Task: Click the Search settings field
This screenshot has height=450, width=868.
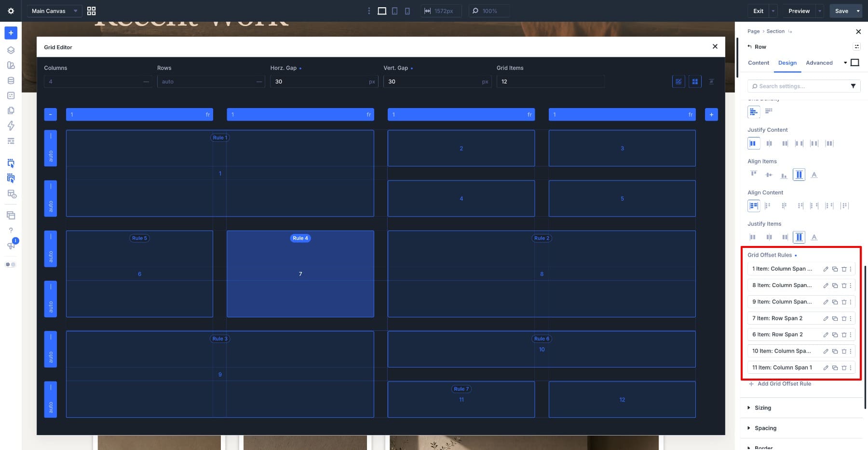Action: [x=804, y=86]
